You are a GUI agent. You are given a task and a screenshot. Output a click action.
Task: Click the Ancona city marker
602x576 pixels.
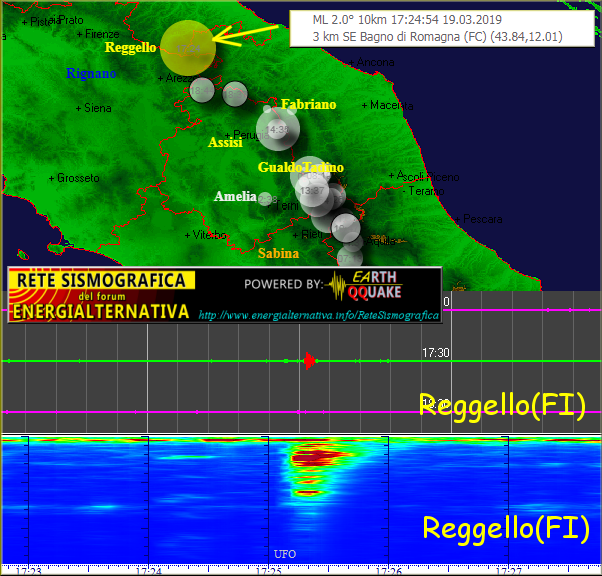coord(372,62)
